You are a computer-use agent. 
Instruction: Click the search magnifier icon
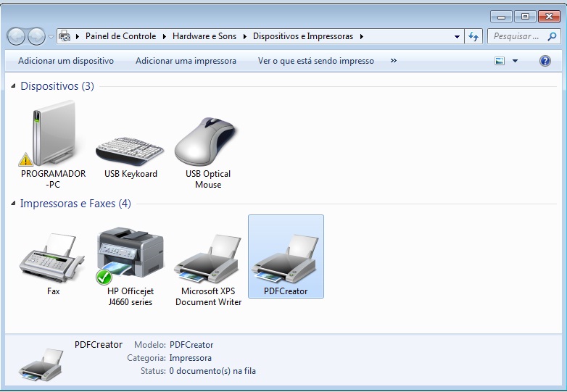point(552,36)
